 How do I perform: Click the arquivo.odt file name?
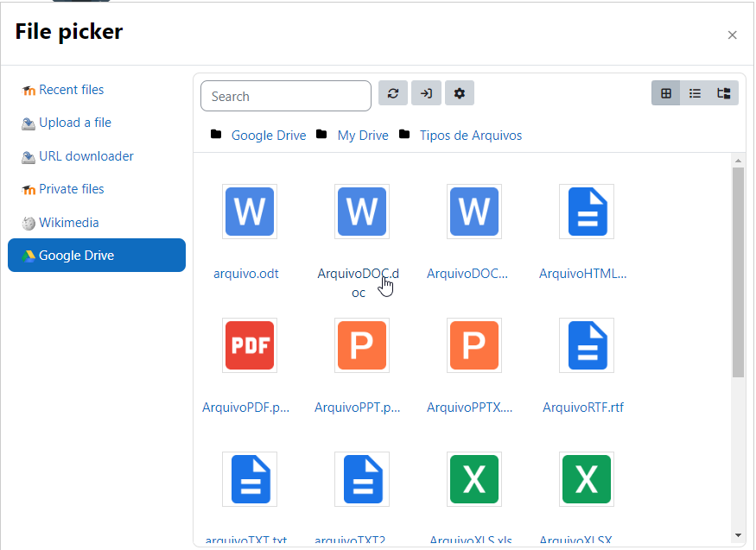click(x=246, y=274)
